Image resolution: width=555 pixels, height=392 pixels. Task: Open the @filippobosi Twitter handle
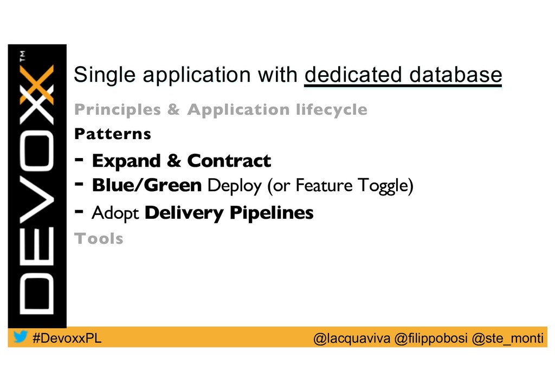[431, 338]
